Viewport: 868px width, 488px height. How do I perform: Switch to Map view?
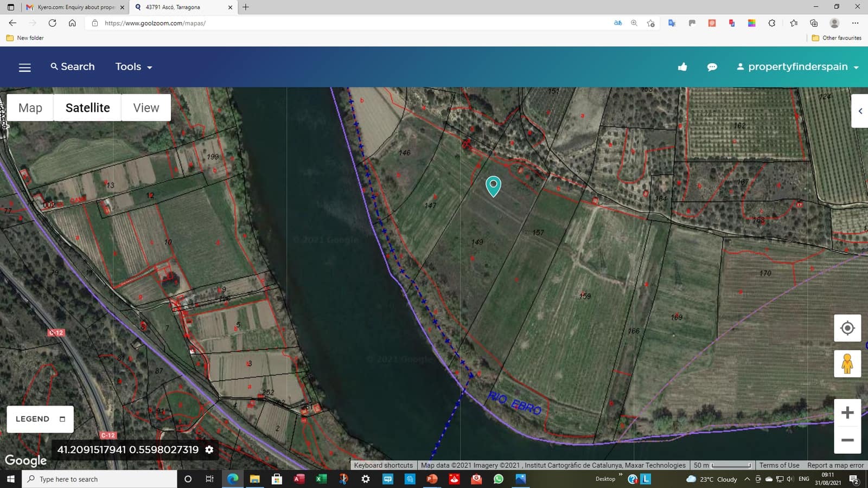coord(30,108)
